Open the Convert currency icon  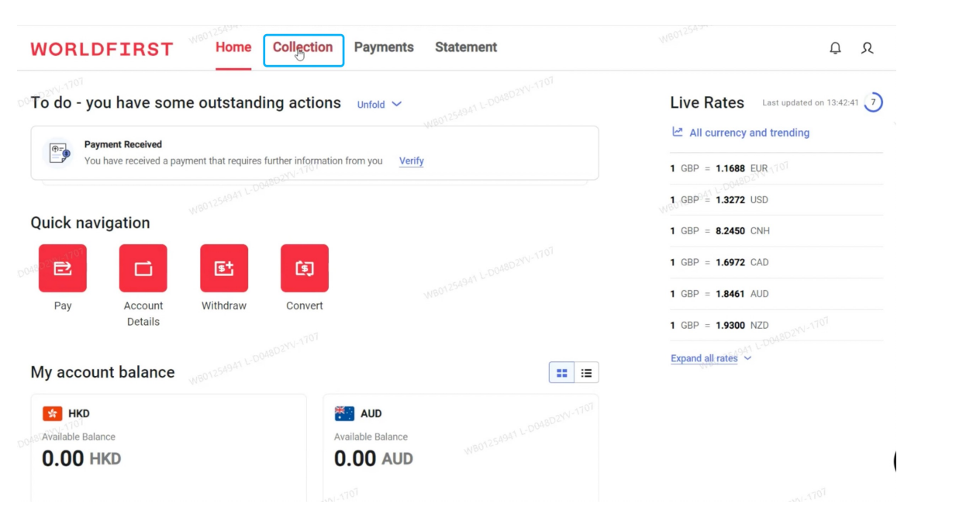(x=305, y=268)
